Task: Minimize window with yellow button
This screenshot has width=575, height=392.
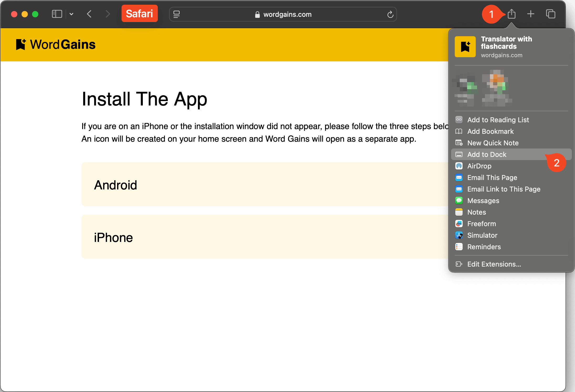Action: tap(25, 14)
